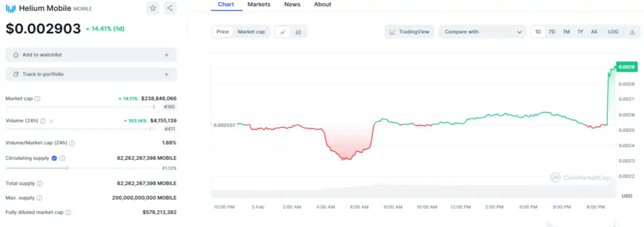
Task: Select 1Y time range
Action: (580, 32)
